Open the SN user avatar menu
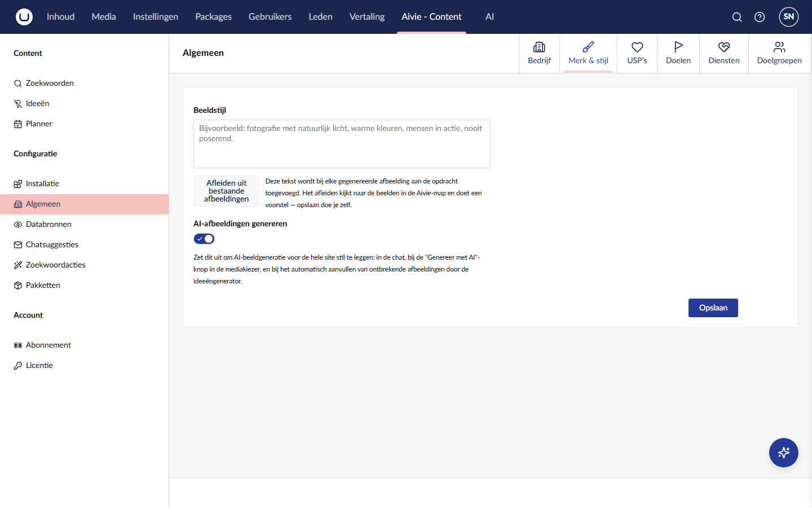Viewport: 812px width, 508px height. click(x=789, y=17)
